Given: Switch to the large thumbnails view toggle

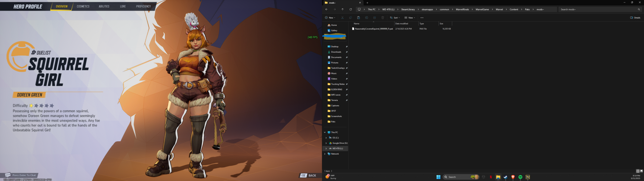Looking at the screenshot, I should 641,171.
